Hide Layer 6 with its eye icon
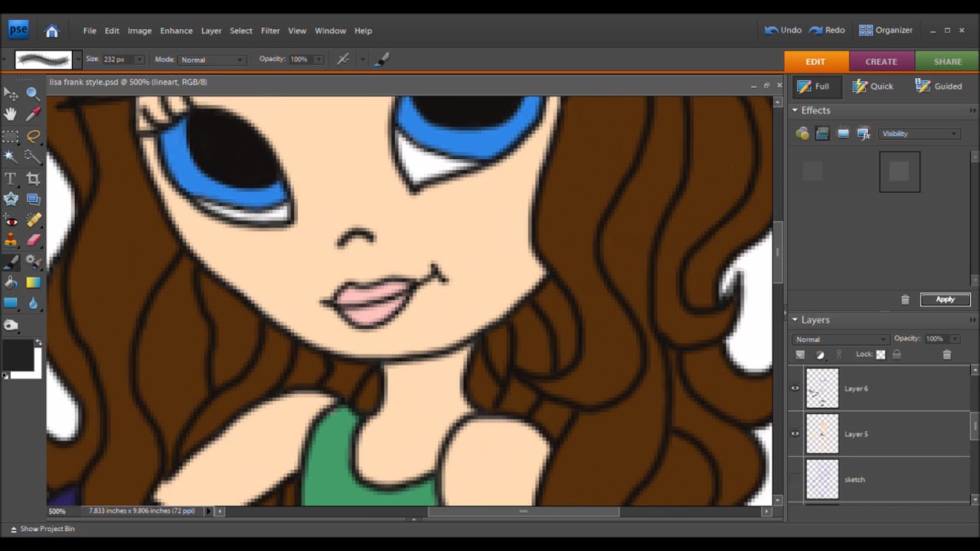 pyautogui.click(x=795, y=388)
